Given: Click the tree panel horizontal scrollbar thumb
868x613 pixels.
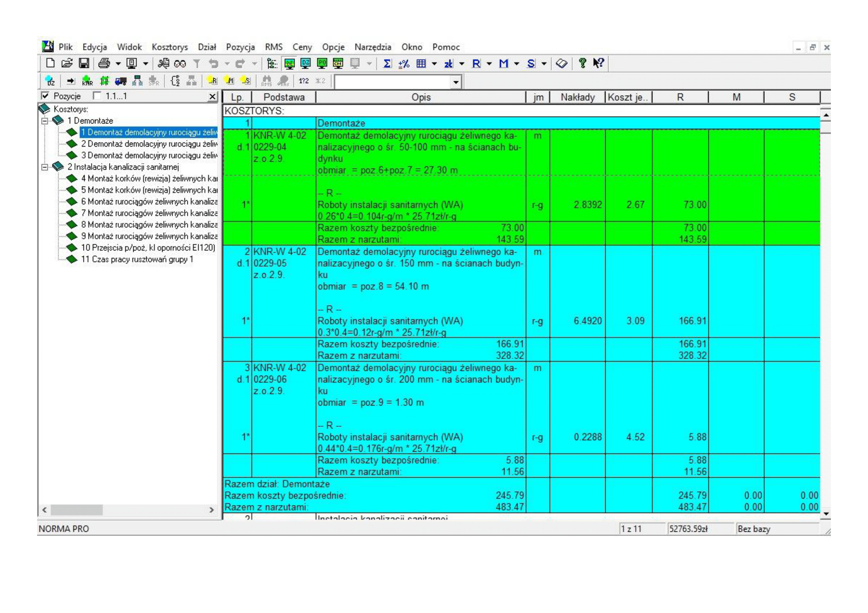Looking at the screenshot, I should [x=77, y=510].
